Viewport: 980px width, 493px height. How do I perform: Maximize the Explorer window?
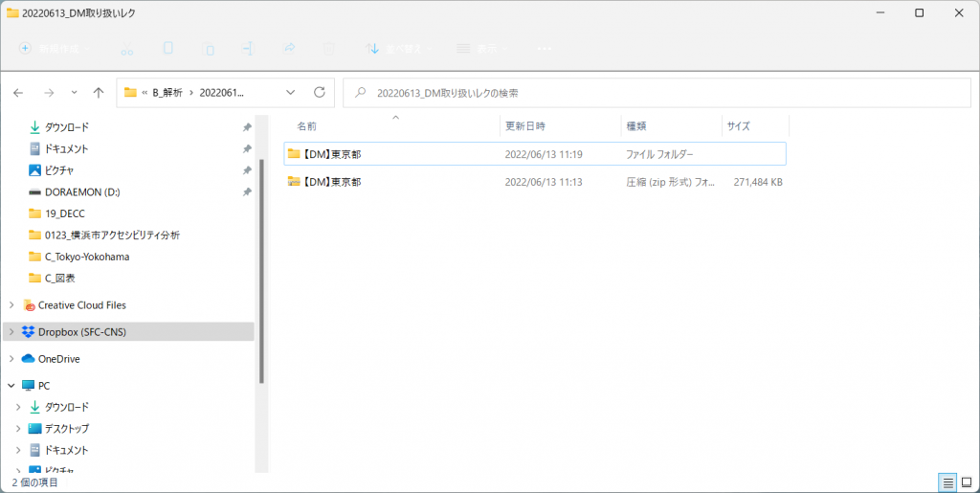[920, 12]
